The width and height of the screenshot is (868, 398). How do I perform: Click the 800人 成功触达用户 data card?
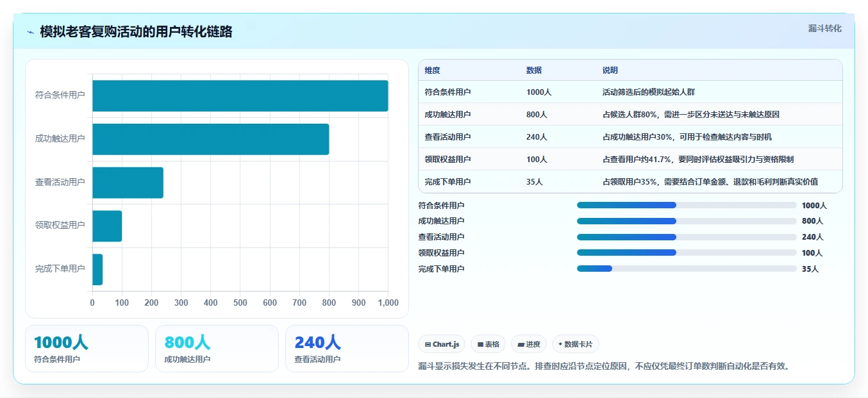pos(217,349)
